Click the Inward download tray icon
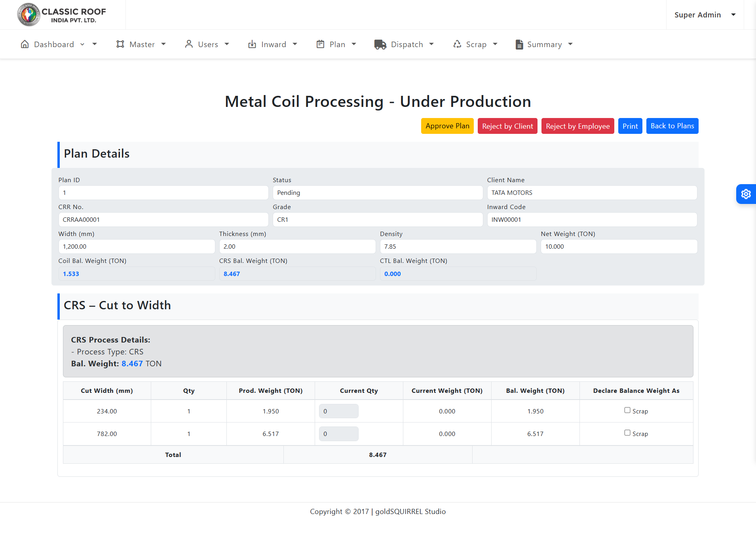Image resolution: width=756 pixels, height=535 pixels. click(252, 44)
